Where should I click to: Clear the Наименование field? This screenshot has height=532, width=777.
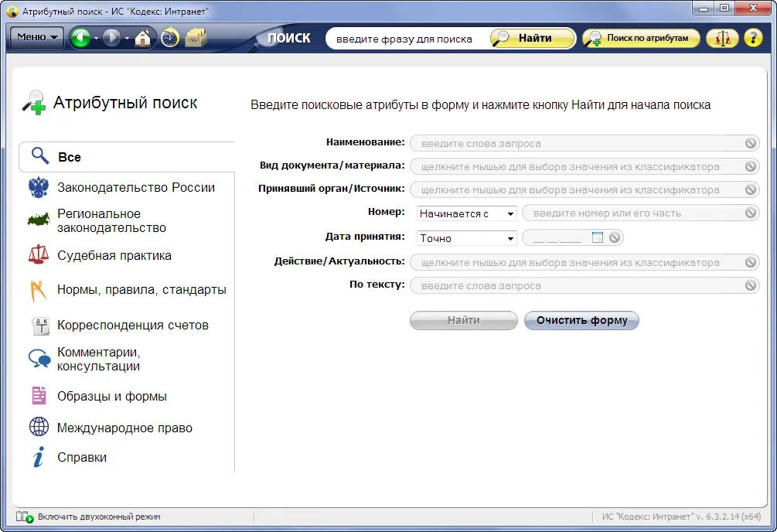(x=751, y=143)
